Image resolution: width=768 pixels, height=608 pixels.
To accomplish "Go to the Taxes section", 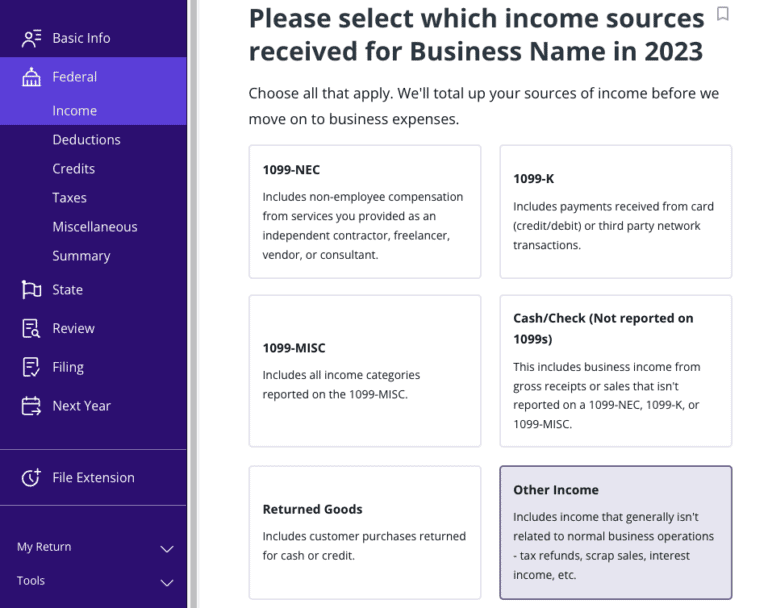I will pyautogui.click(x=70, y=198).
